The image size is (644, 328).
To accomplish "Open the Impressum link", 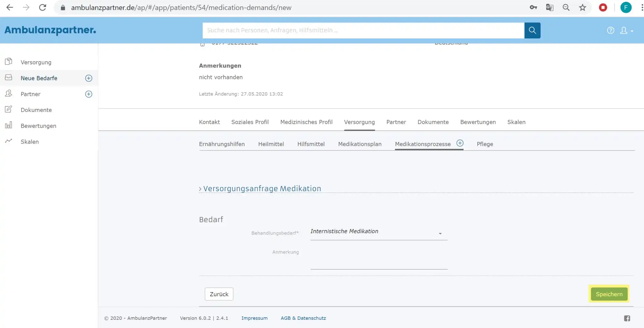I will (254, 318).
